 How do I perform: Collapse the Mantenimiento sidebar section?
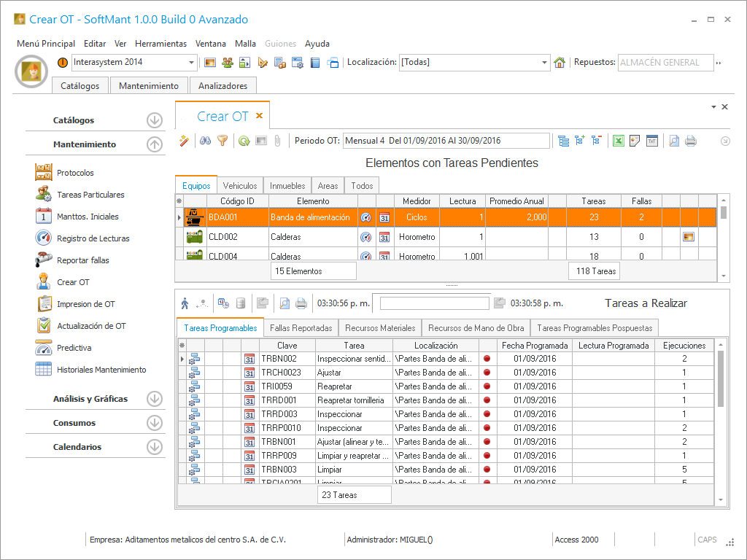tap(154, 144)
